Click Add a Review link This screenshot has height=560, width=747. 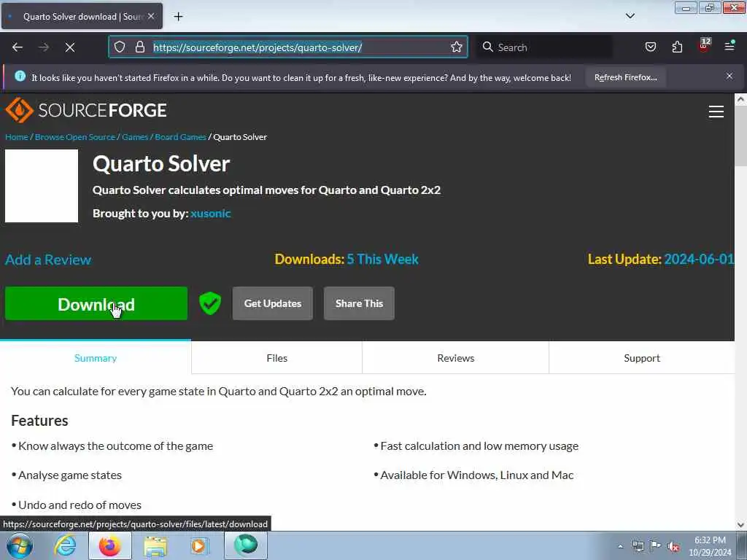(48, 260)
